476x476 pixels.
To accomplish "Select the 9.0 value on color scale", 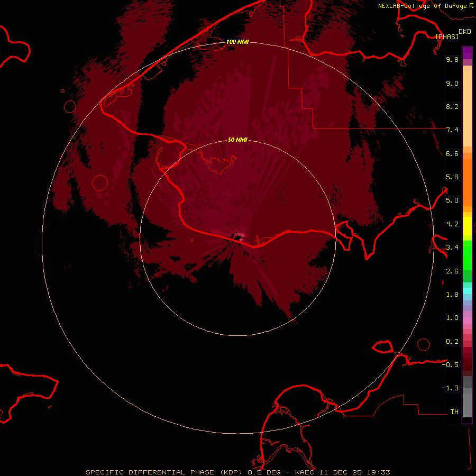I will coord(452,83).
